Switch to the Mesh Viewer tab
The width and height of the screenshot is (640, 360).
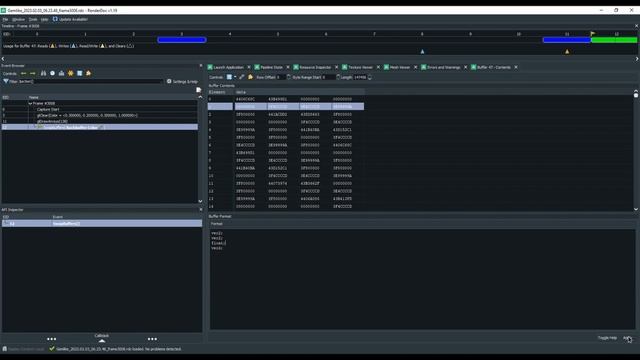397,67
